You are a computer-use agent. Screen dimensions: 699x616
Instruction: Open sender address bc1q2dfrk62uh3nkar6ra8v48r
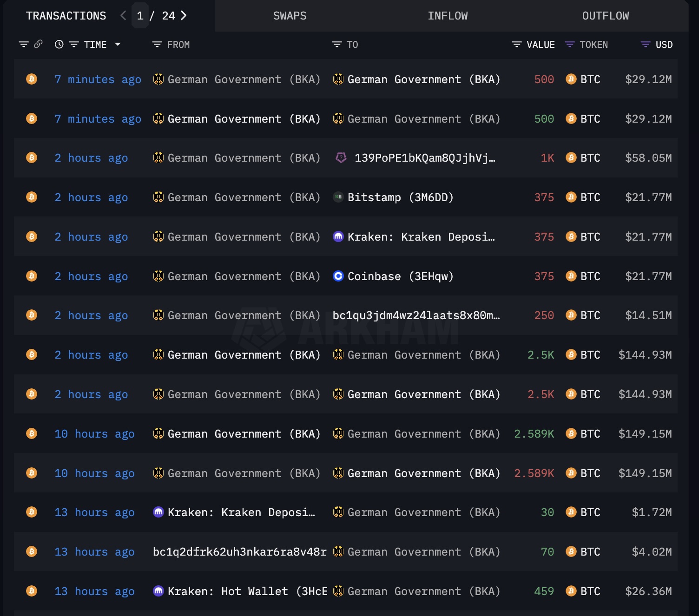[x=239, y=552]
